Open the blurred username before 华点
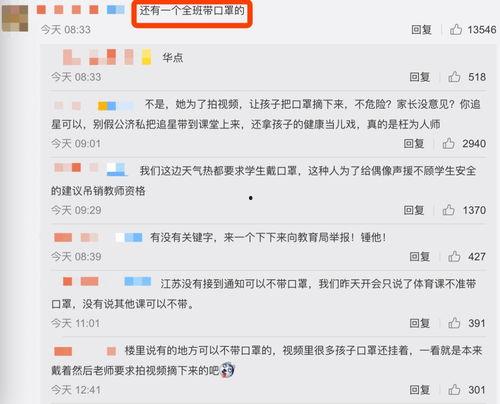Screen dimensions: 500x404 107,57
